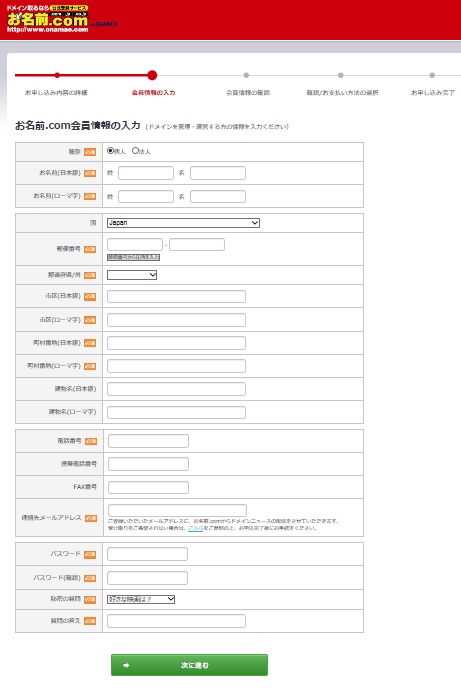Image resolution: width=461 pixels, height=696 pixels.
Task: Open the country dropdown showing Japan
Action: 183,223
